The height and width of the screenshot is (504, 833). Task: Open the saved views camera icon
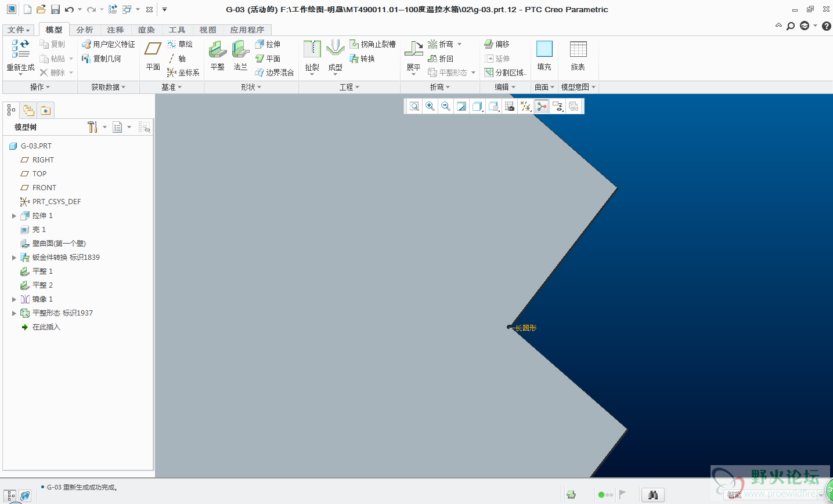pyautogui.click(x=510, y=106)
